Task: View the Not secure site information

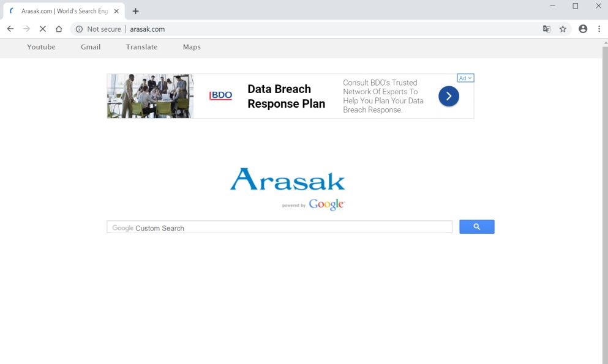Action: (x=98, y=29)
